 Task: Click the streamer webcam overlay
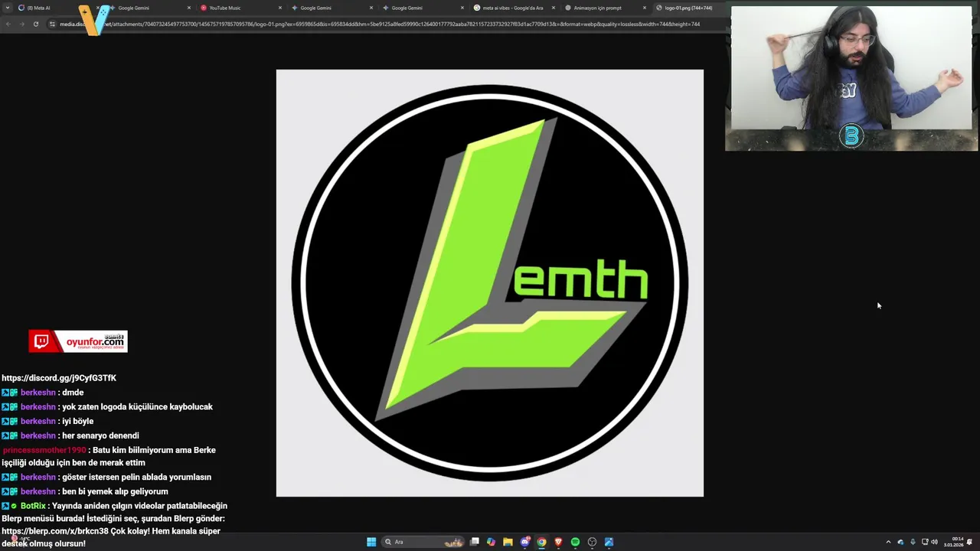coord(851,79)
